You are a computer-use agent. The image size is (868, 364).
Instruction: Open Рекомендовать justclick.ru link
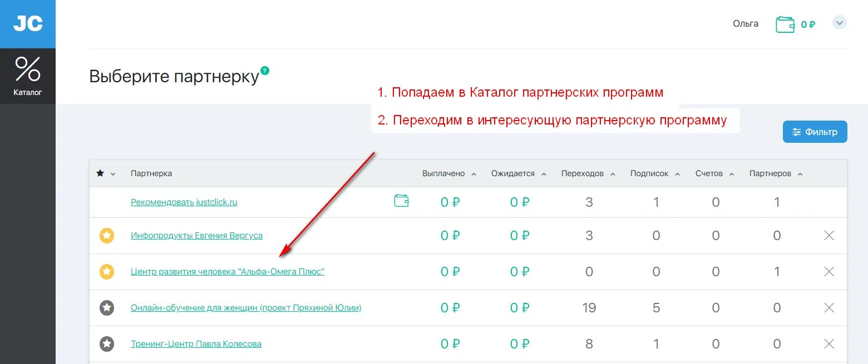(184, 202)
